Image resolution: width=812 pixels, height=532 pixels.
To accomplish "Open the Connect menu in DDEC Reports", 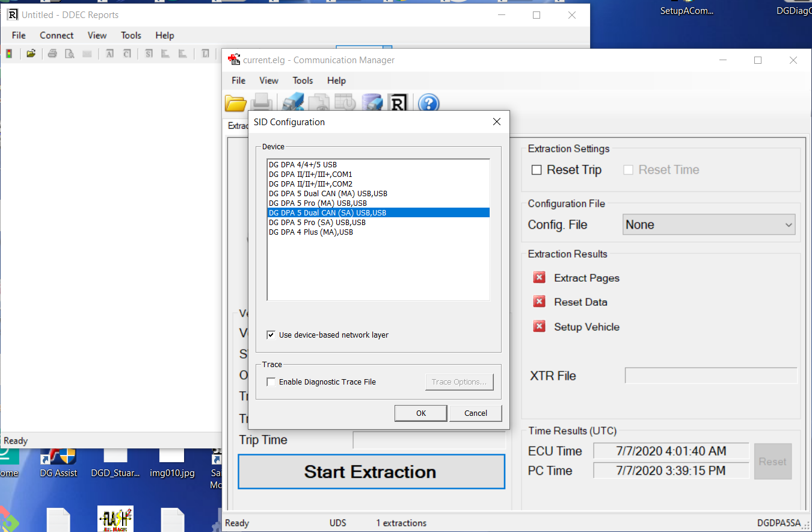I will (x=57, y=36).
